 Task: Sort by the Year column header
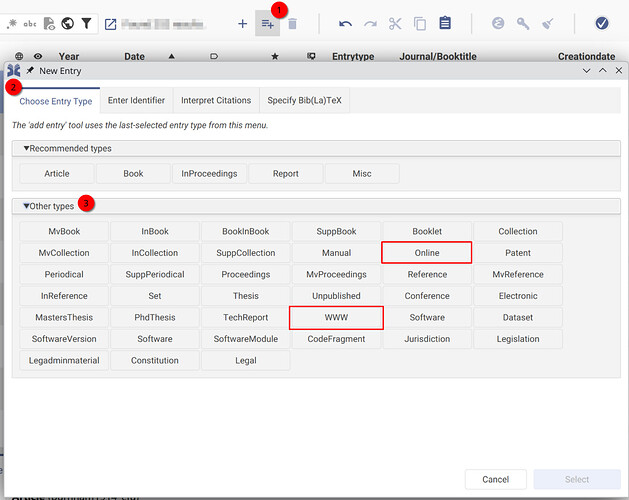click(x=69, y=56)
